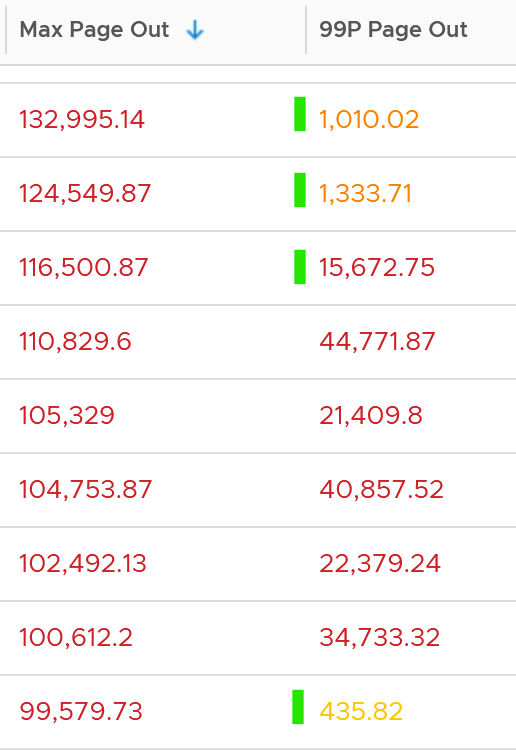
Task: Select the 102,492.13 value cell
Action: coord(83,564)
